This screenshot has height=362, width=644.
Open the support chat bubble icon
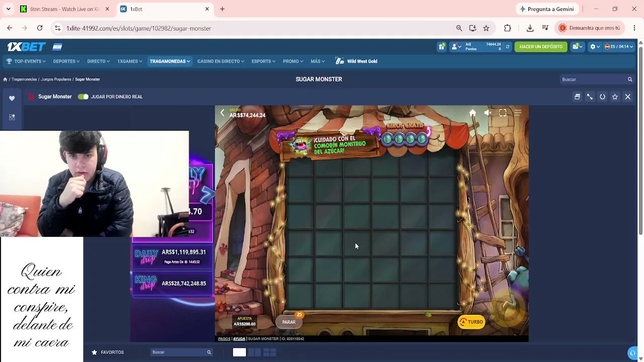pyautogui.click(x=633, y=353)
